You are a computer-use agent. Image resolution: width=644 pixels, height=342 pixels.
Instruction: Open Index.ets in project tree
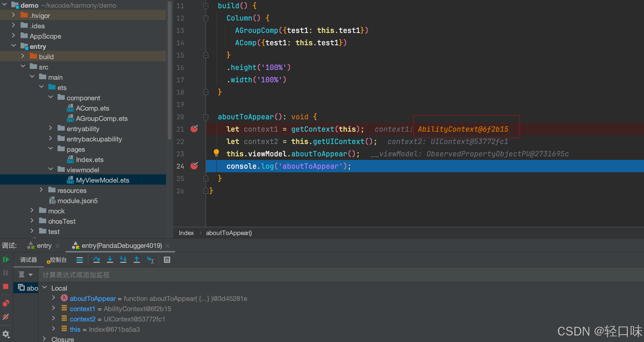[89, 160]
